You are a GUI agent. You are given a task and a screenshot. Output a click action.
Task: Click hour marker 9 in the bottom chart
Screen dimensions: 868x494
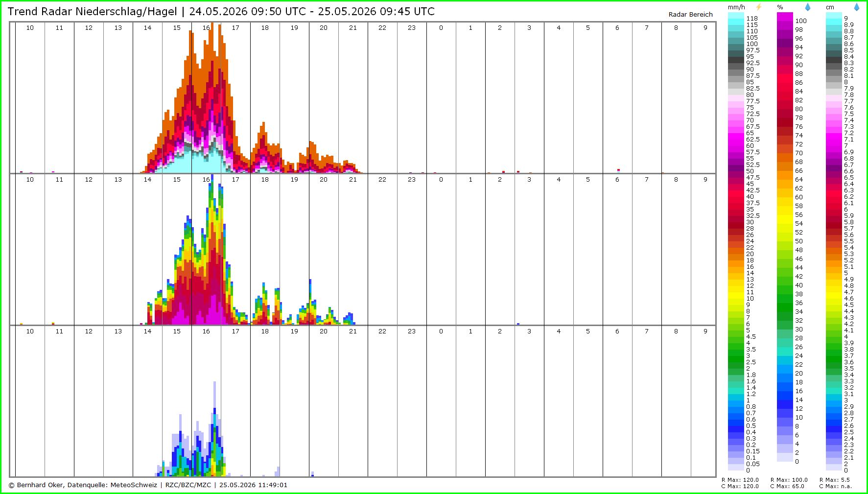705,331
